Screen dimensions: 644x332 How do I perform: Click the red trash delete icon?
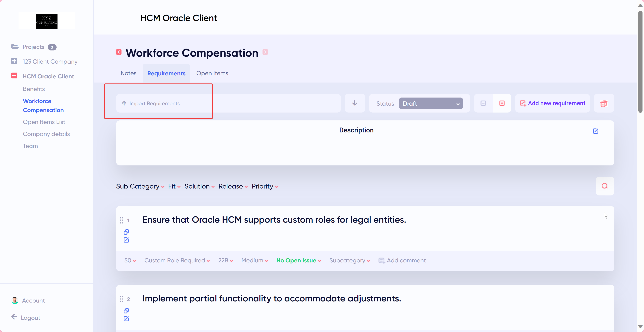click(604, 103)
